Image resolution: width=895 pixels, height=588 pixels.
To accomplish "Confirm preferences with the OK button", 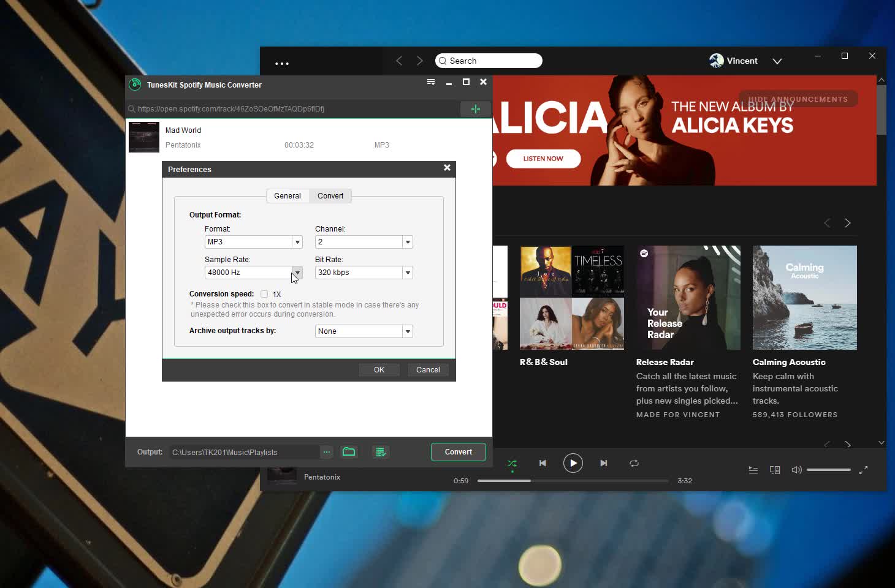I will coord(379,370).
